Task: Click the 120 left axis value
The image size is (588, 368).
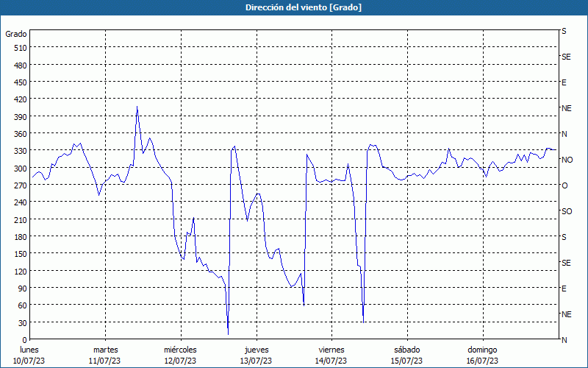Action: [x=21, y=271]
